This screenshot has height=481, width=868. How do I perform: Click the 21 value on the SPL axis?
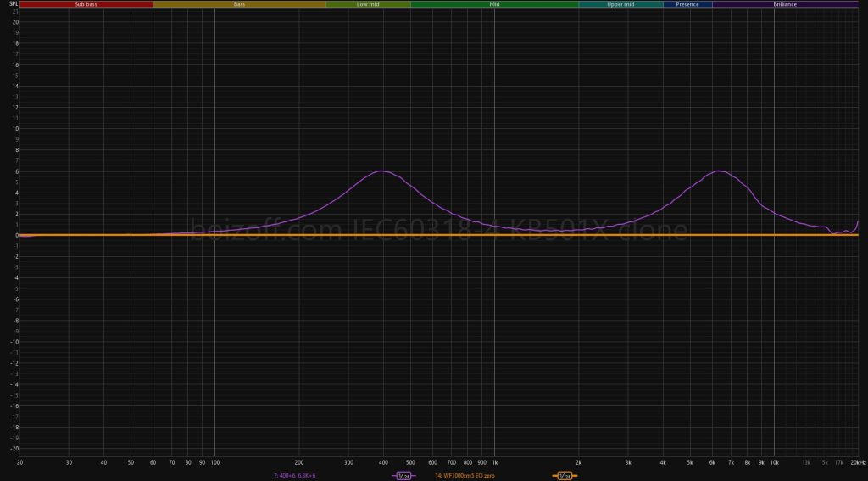tap(14, 11)
